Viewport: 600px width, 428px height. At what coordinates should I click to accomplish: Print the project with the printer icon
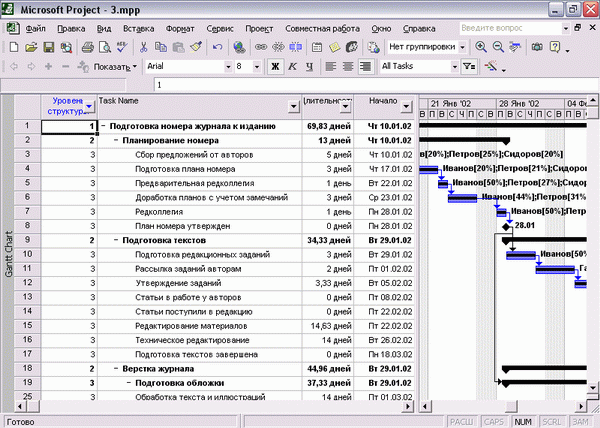[88, 47]
